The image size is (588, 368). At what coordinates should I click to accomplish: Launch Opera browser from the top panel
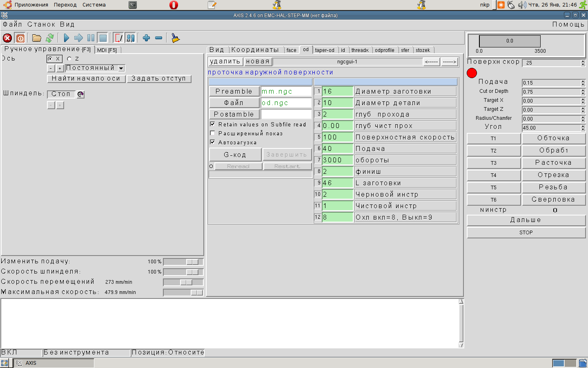coord(174,5)
